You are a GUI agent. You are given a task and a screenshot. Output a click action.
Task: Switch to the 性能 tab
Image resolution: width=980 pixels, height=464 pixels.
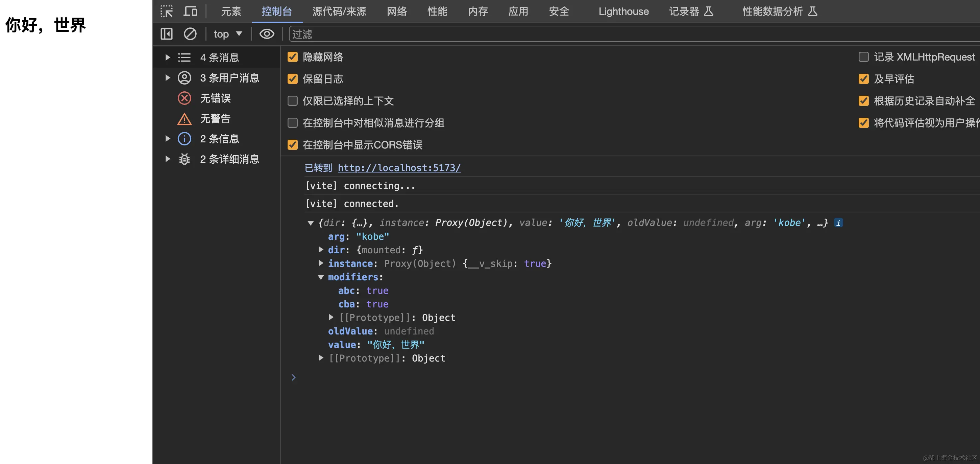coord(437,11)
